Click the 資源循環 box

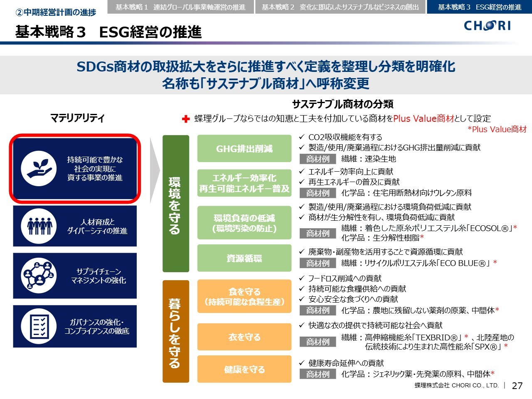(244, 258)
